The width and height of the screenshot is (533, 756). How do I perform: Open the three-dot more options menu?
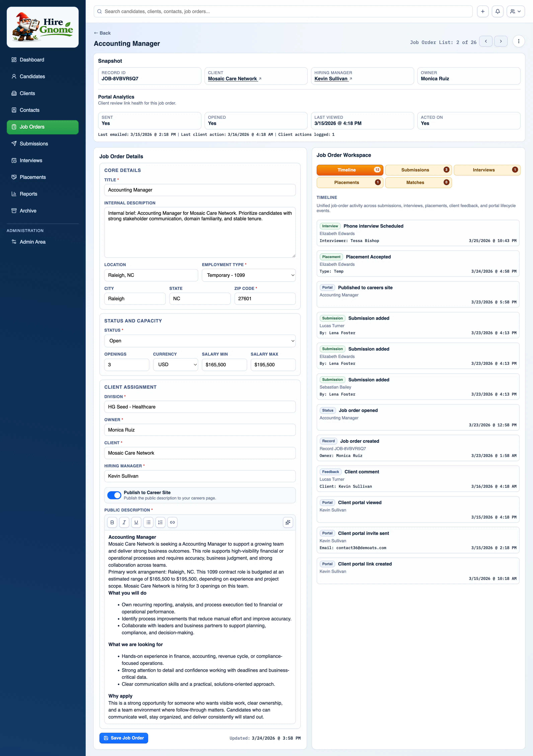518,41
